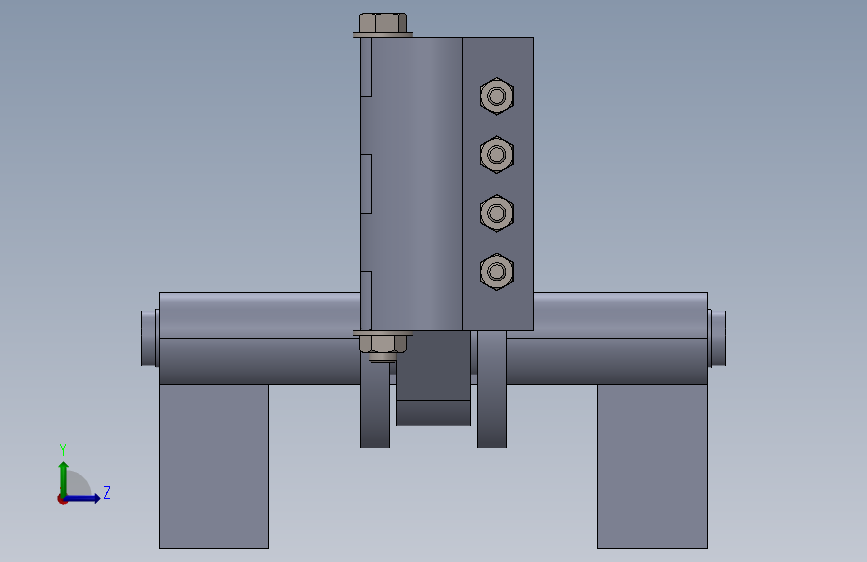Click the green Y axis of the triad

tap(64, 478)
